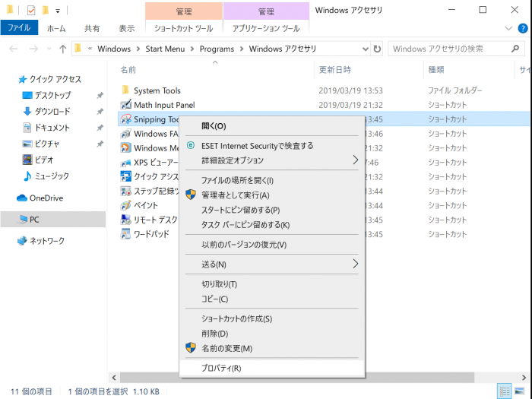Click the Math Input Panel shortcut icon

coord(125,105)
